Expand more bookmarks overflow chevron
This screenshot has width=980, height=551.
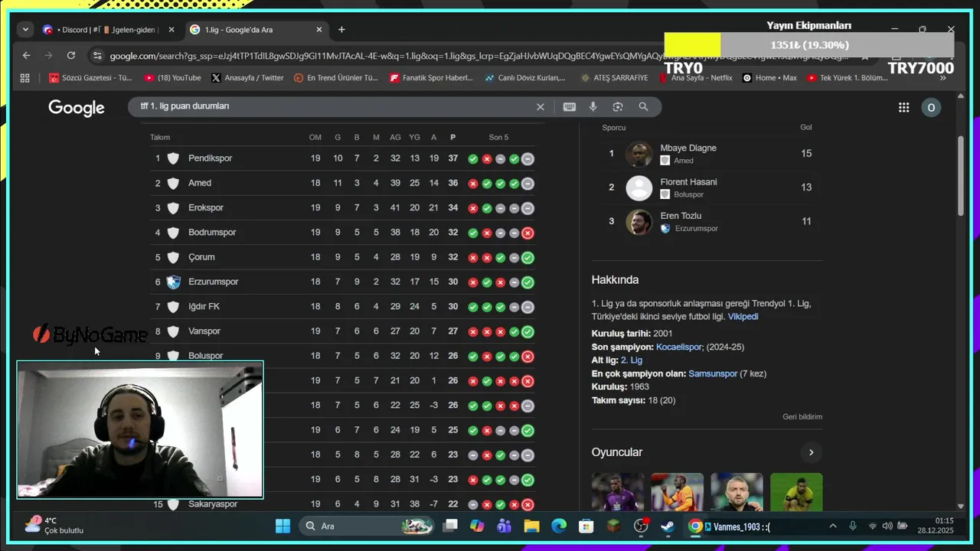click(943, 78)
